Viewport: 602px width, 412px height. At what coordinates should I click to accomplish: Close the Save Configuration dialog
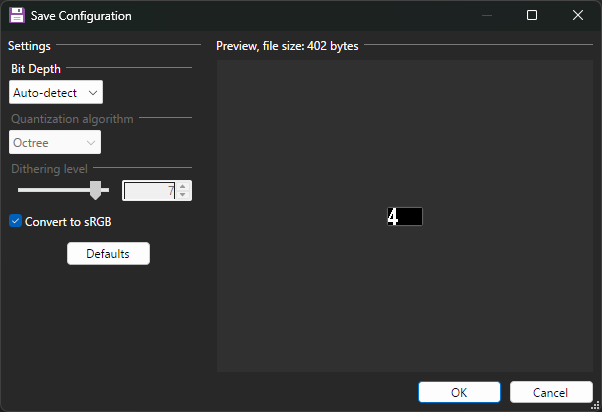[x=578, y=16]
